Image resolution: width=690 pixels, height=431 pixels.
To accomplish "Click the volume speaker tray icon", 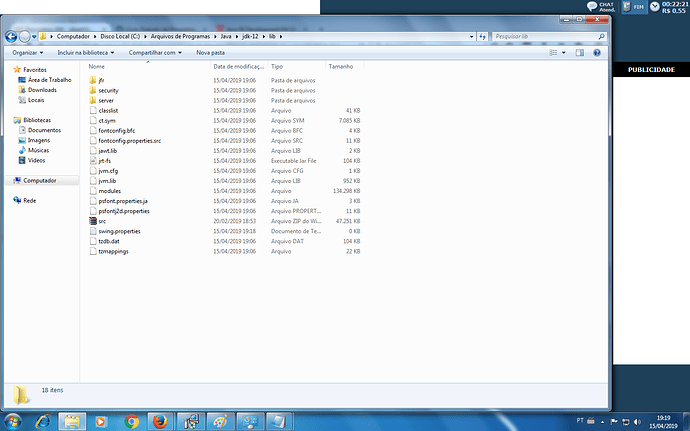I will [x=637, y=421].
